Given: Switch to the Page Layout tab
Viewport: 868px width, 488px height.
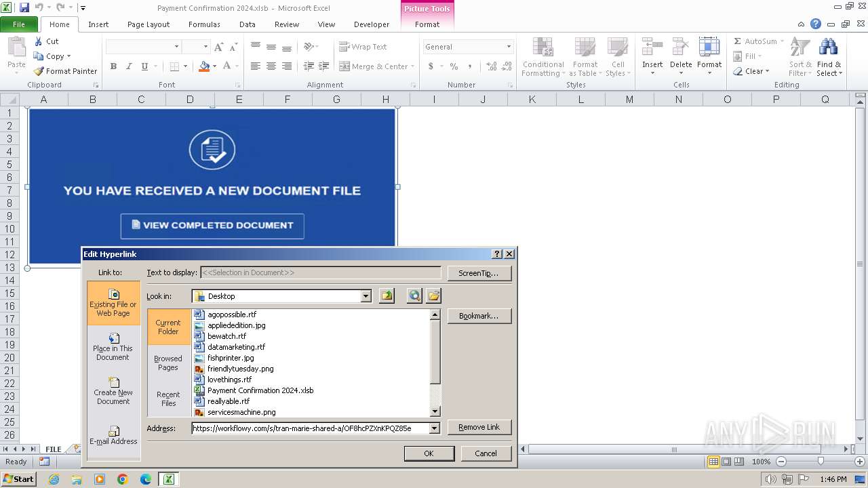Looking at the screenshot, I should click(149, 24).
